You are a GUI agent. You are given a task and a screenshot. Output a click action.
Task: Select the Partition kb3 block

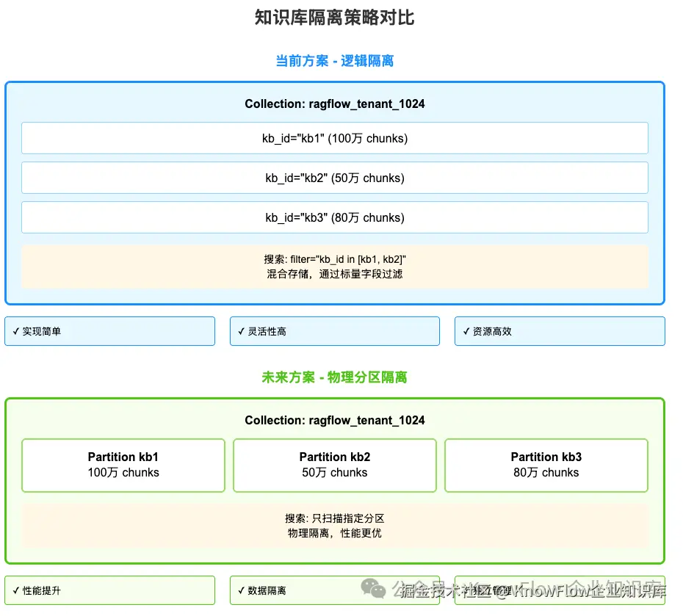click(x=546, y=465)
